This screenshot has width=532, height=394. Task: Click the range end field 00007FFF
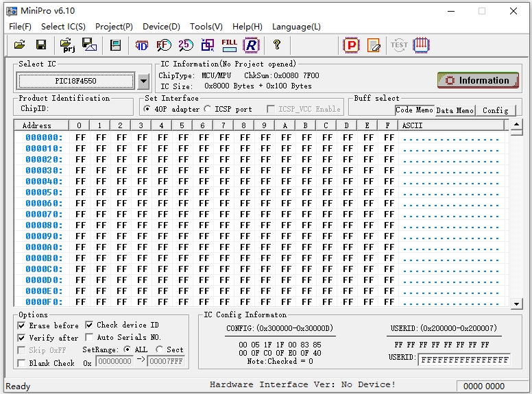pos(166,361)
